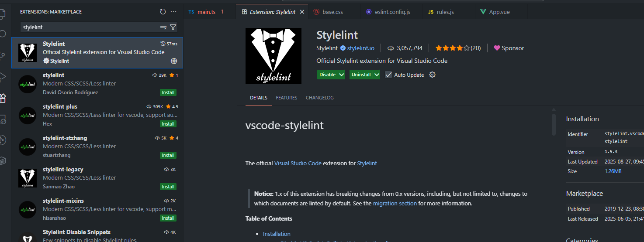Open the Uninstall button dropdown arrow
The height and width of the screenshot is (242, 644).
tap(377, 75)
